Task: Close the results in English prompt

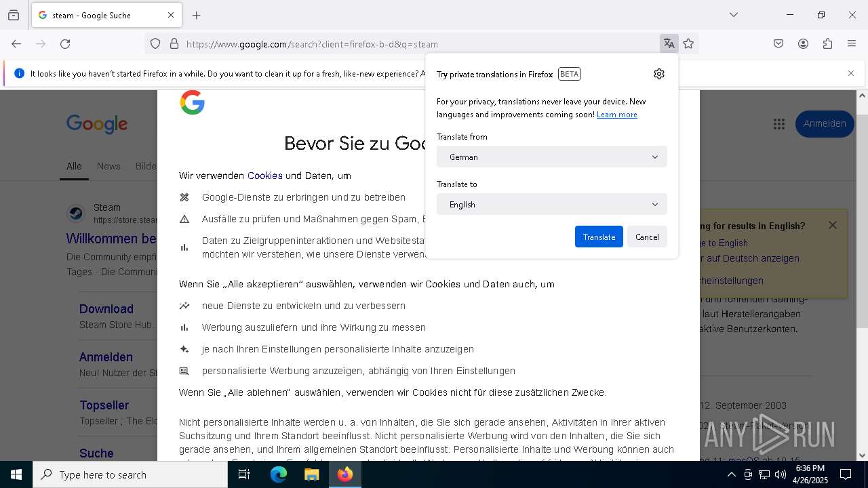Action: 833,225
